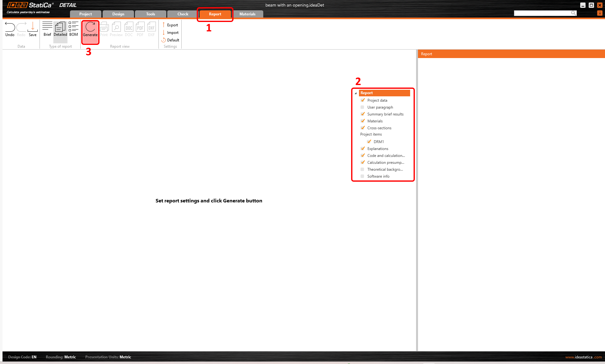Switch to the Materials tab
This screenshot has height=364, width=605.
click(x=247, y=14)
